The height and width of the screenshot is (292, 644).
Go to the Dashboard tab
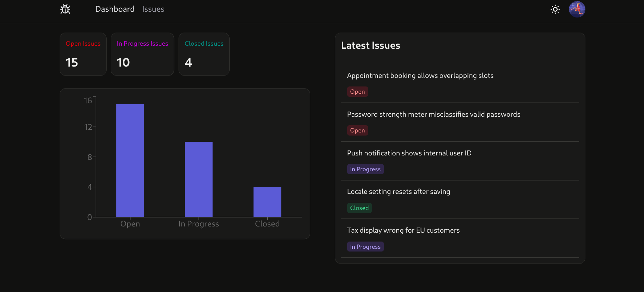115,9
